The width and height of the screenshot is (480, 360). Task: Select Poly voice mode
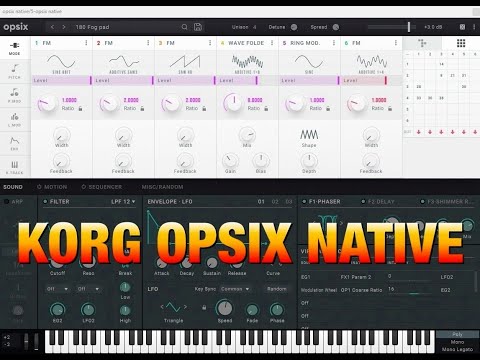tap(457, 334)
